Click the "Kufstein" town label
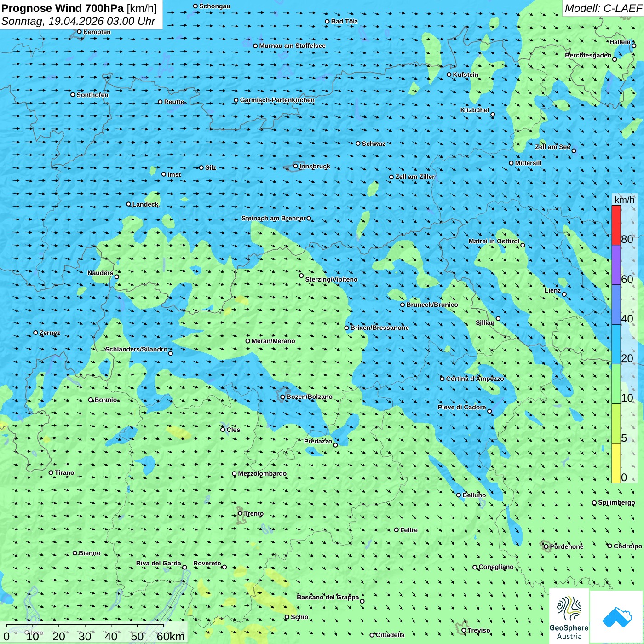 coord(466,75)
